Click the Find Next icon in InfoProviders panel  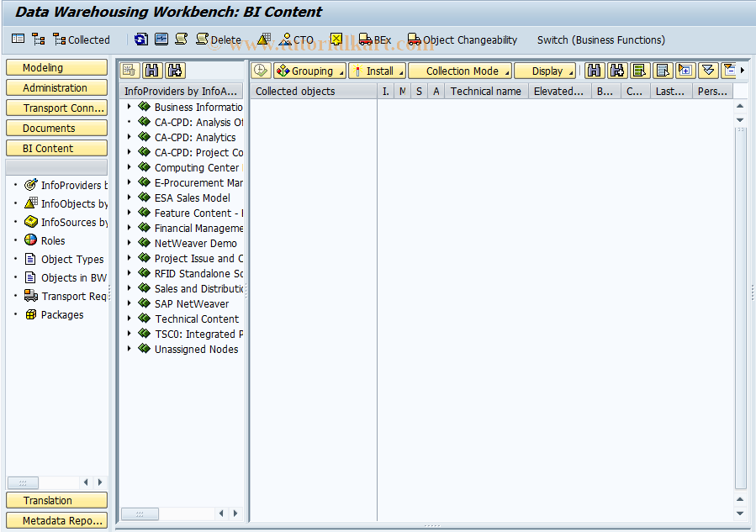coord(175,71)
